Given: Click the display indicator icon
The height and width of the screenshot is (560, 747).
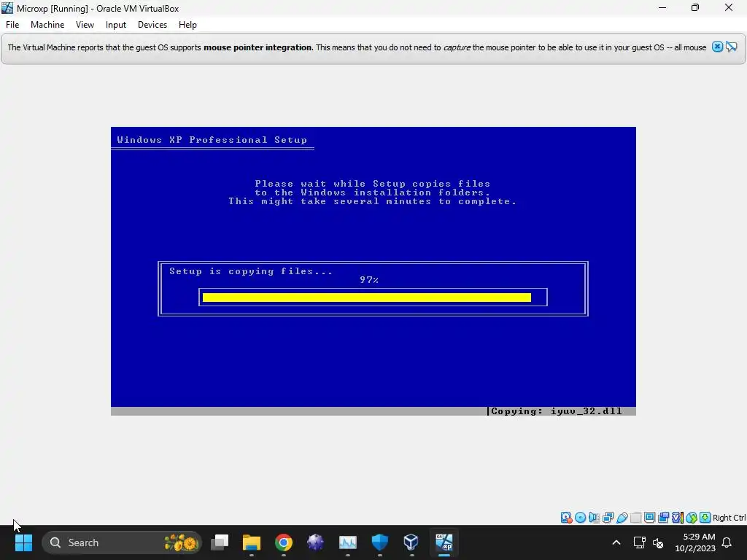Looking at the screenshot, I should (x=649, y=518).
